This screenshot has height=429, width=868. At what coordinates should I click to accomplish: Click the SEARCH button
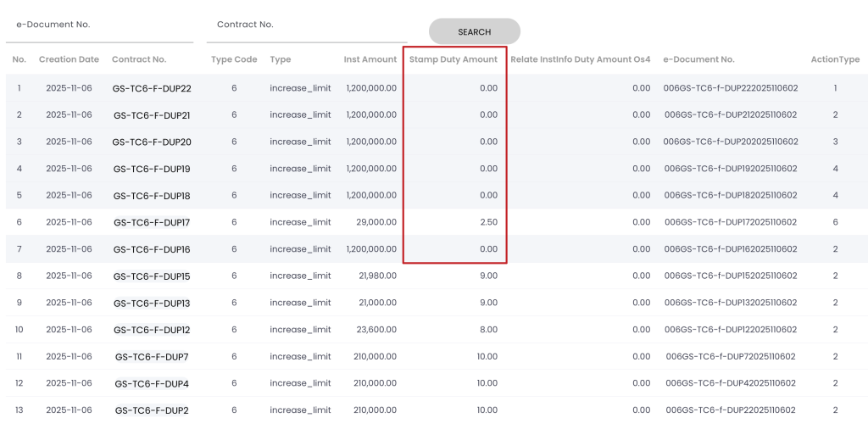pos(474,32)
